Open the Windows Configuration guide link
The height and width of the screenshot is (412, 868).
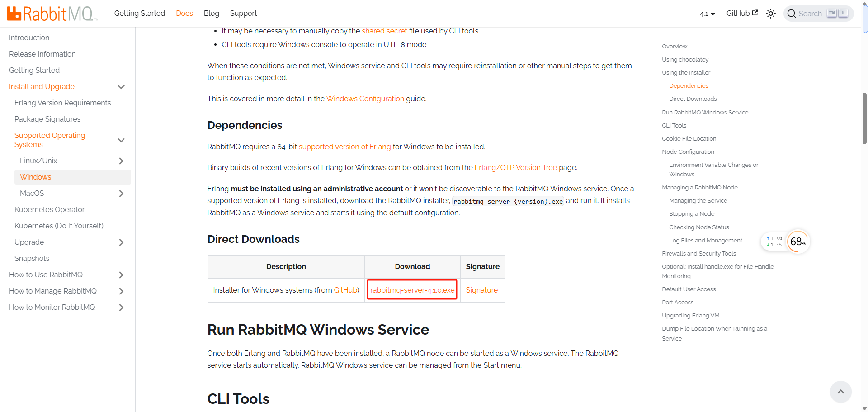[x=365, y=99]
